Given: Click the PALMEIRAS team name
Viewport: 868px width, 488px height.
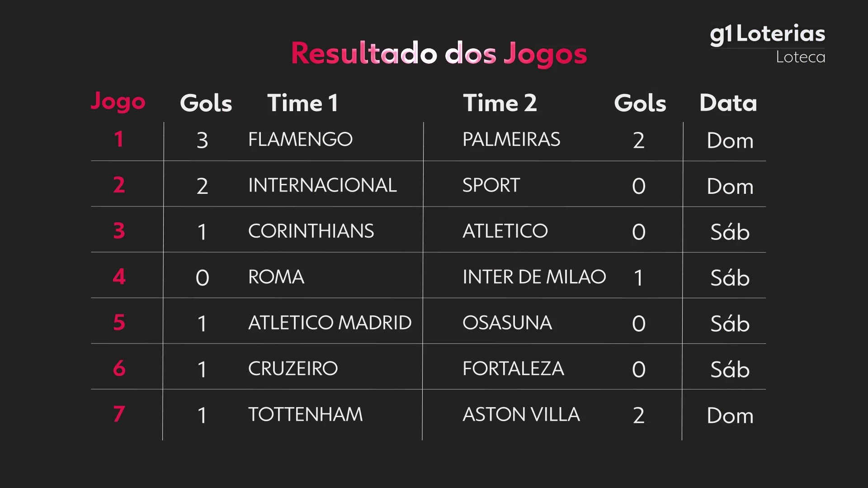Looking at the screenshot, I should tap(511, 140).
